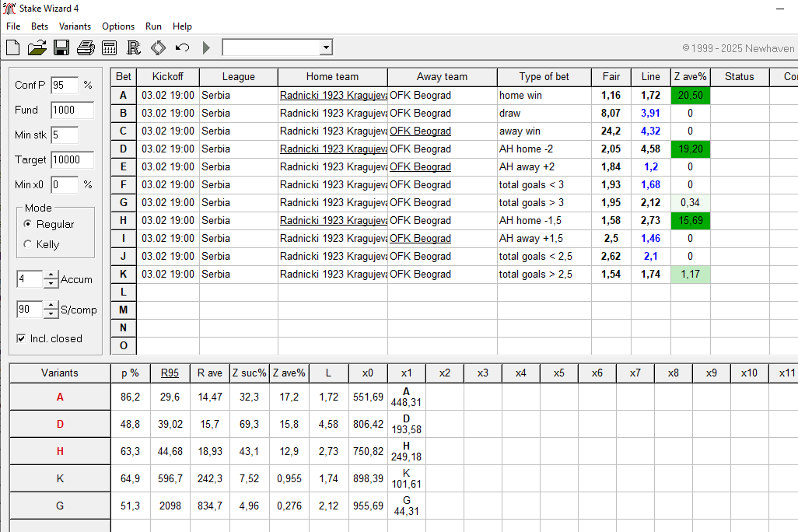The image size is (798, 532).
Task: Click the green 19,20 Z ave% cell
Action: 691,149
